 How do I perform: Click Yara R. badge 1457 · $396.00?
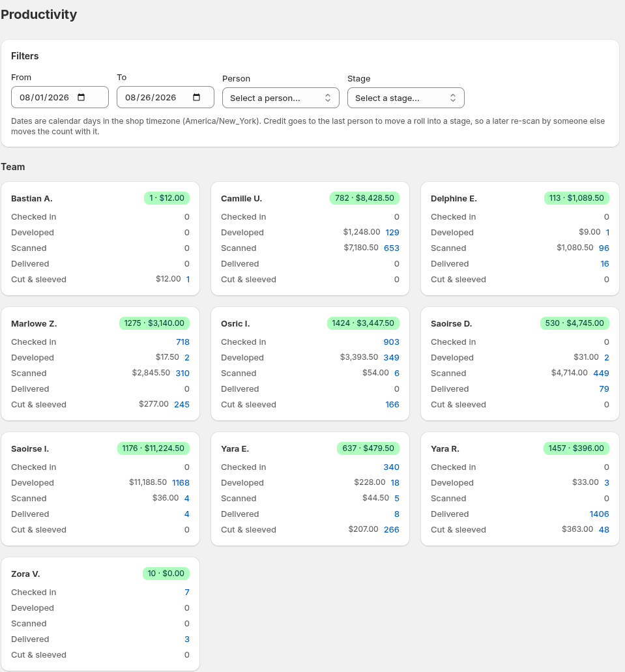[x=576, y=448]
